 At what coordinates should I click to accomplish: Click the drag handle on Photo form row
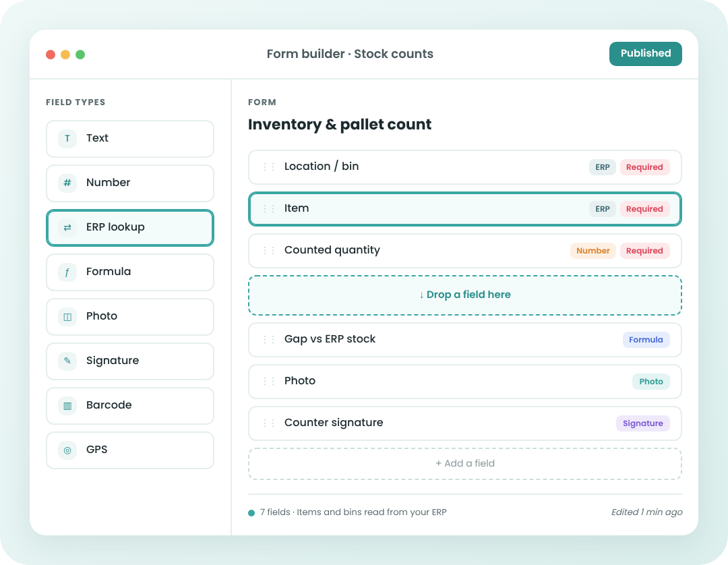269,381
